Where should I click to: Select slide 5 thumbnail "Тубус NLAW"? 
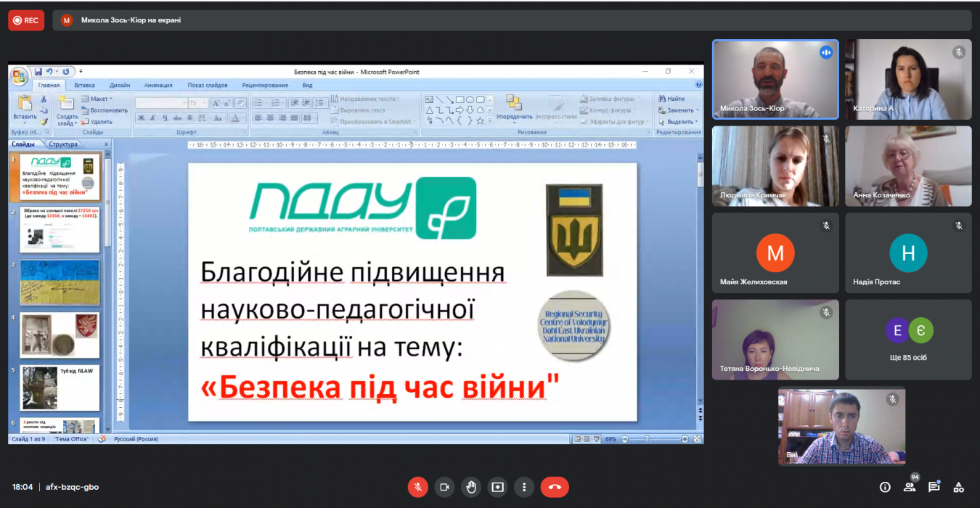[60, 388]
